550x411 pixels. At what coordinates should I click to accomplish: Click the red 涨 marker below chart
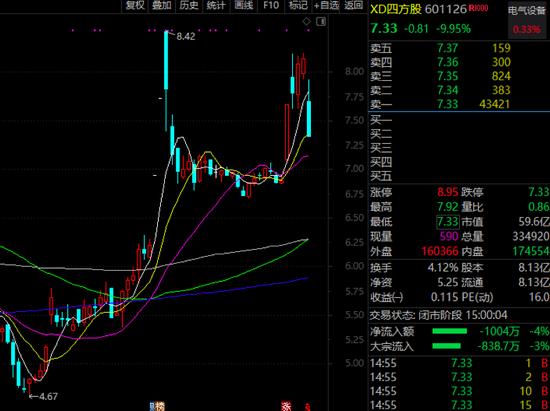click(x=286, y=407)
